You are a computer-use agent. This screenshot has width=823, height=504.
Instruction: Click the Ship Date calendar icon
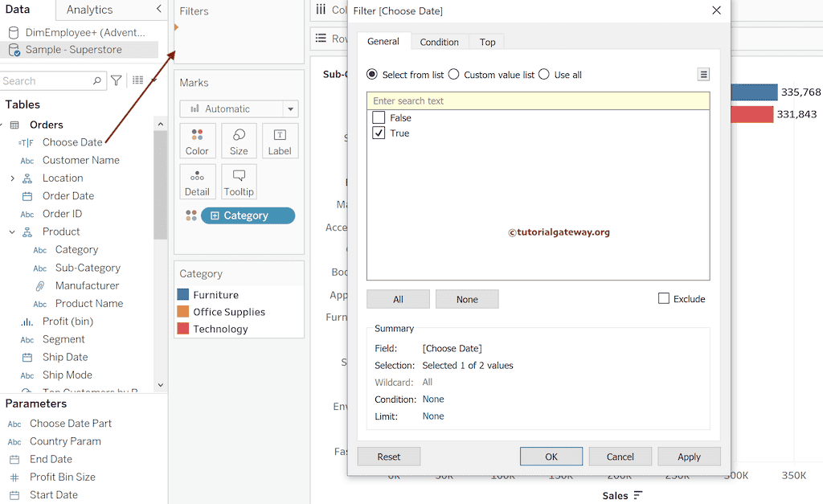click(x=27, y=358)
